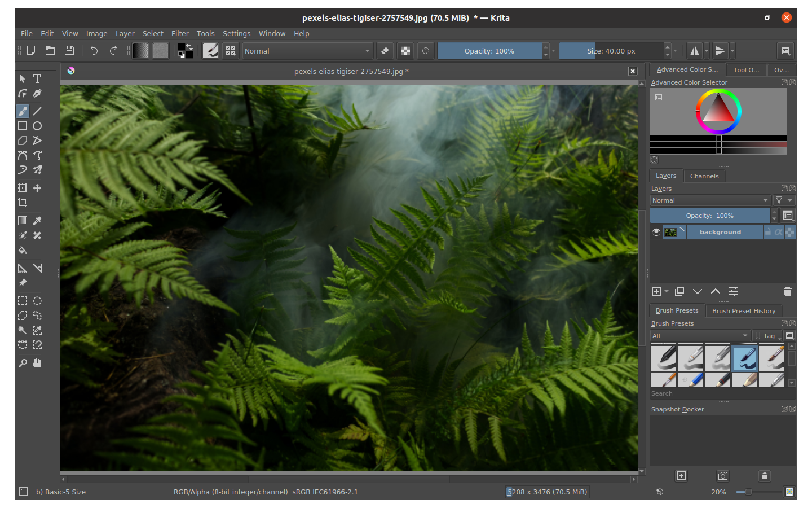The width and height of the screenshot is (812, 508).
Task: Select the Ellipse tool
Action: tap(37, 126)
